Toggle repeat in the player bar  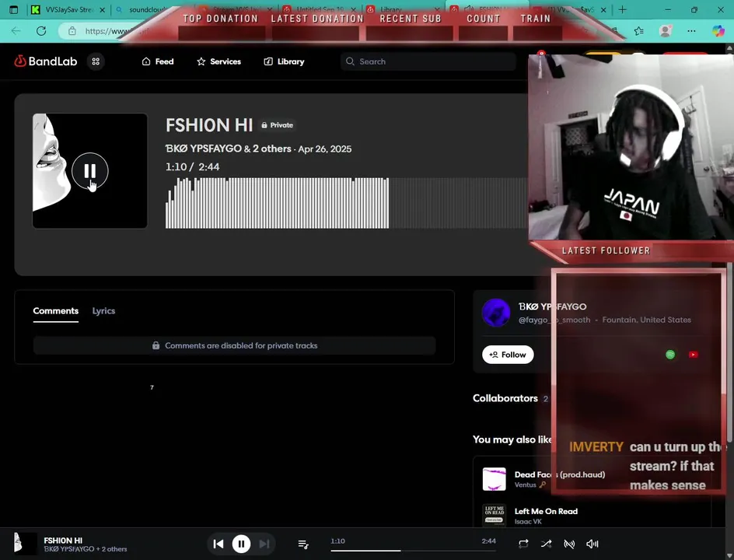click(523, 544)
